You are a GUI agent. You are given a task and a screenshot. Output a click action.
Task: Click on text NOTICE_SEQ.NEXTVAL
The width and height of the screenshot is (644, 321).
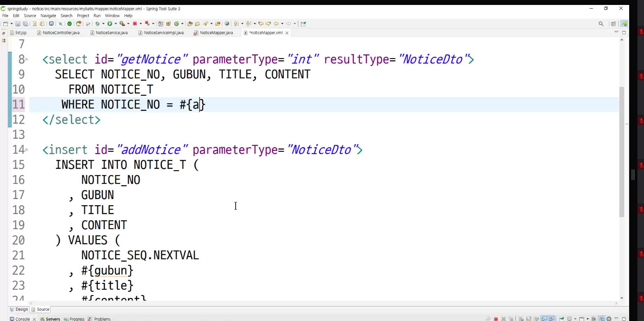pyautogui.click(x=140, y=255)
